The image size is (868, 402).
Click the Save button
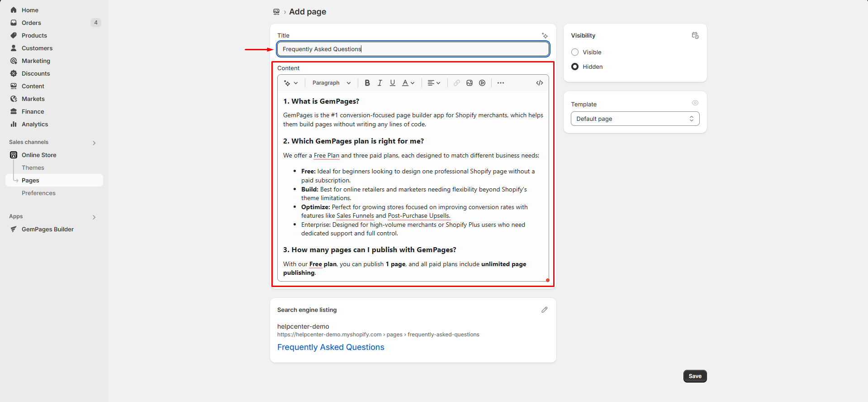(x=695, y=376)
